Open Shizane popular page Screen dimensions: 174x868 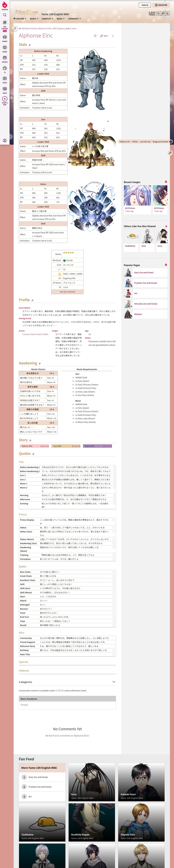(138, 314)
